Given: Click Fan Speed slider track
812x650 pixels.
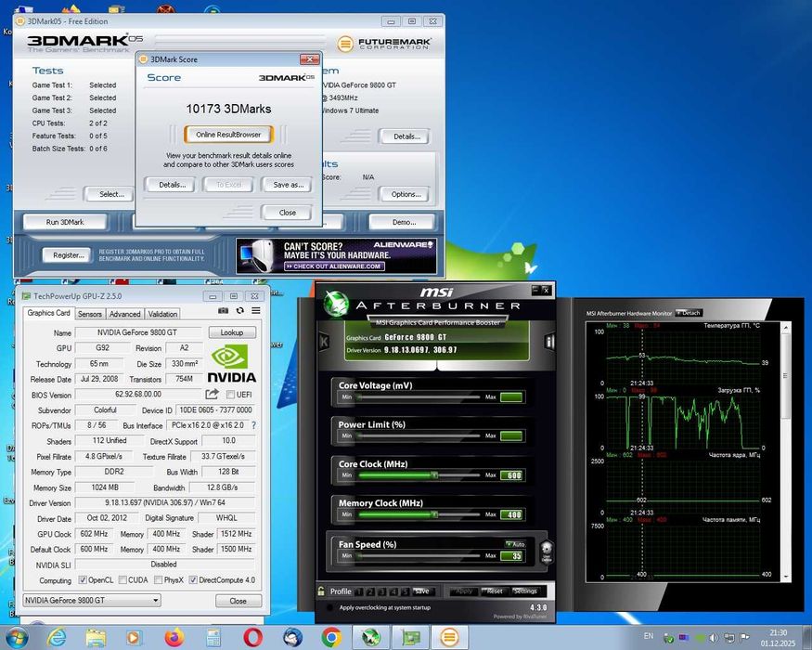Looking at the screenshot, I should 419,556.
